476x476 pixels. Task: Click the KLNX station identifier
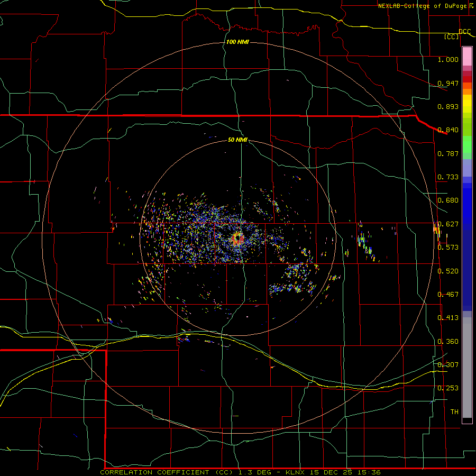(x=295, y=472)
